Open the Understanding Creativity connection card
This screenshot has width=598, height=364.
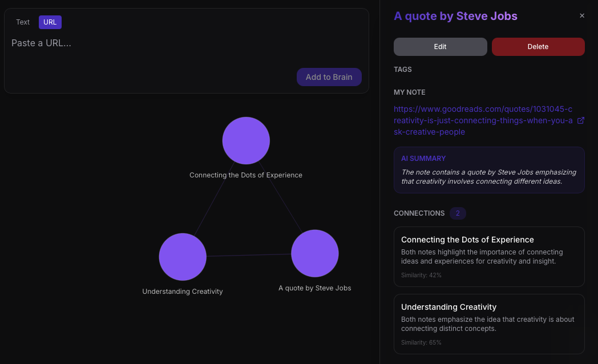(x=489, y=323)
